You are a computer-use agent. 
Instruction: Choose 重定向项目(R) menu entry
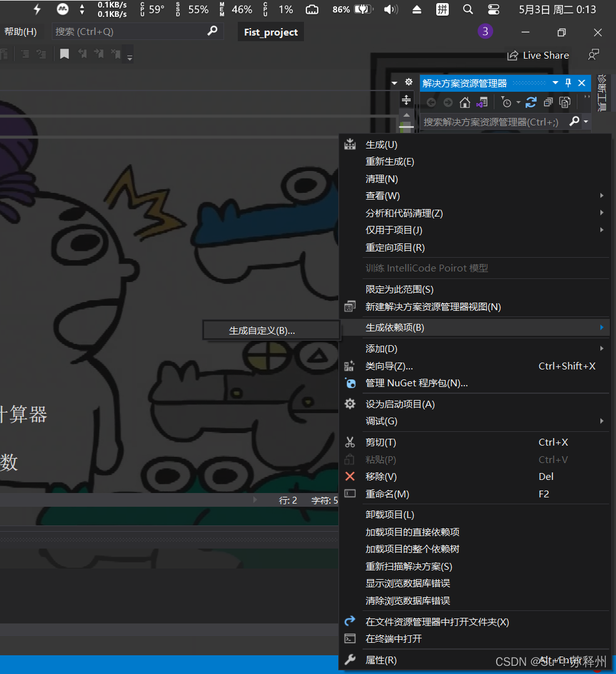tap(475, 248)
